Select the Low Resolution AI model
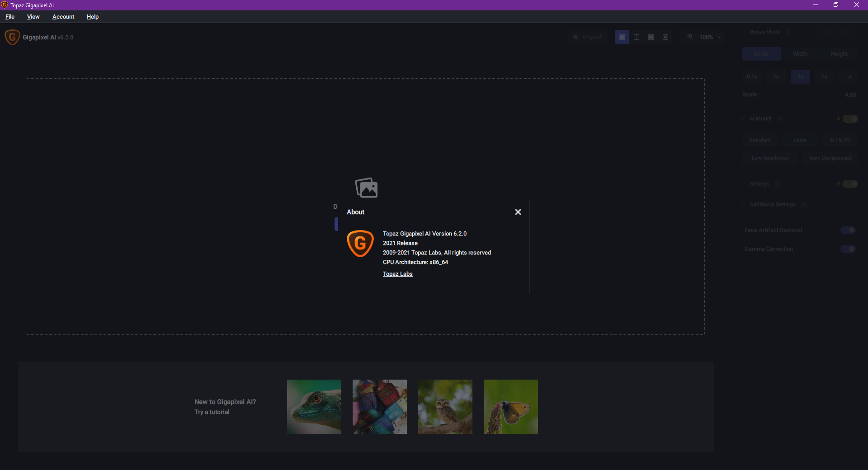The image size is (868, 470). point(770,158)
